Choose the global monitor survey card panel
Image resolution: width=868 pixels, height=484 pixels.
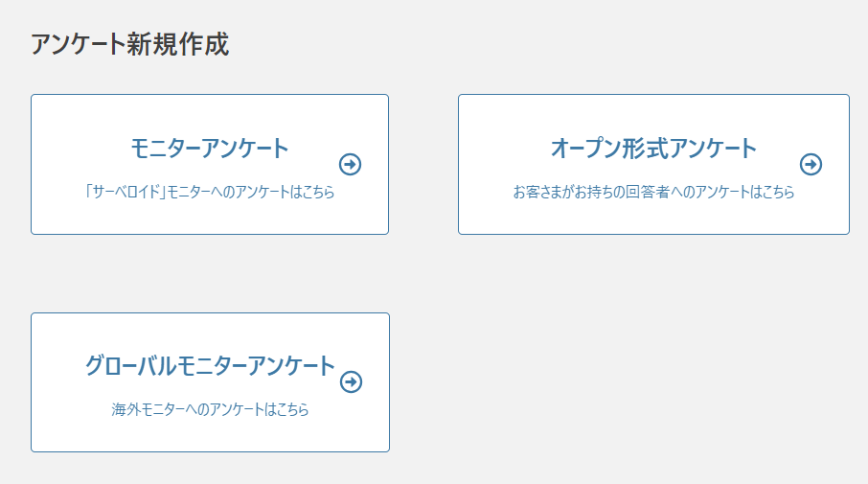211,382
